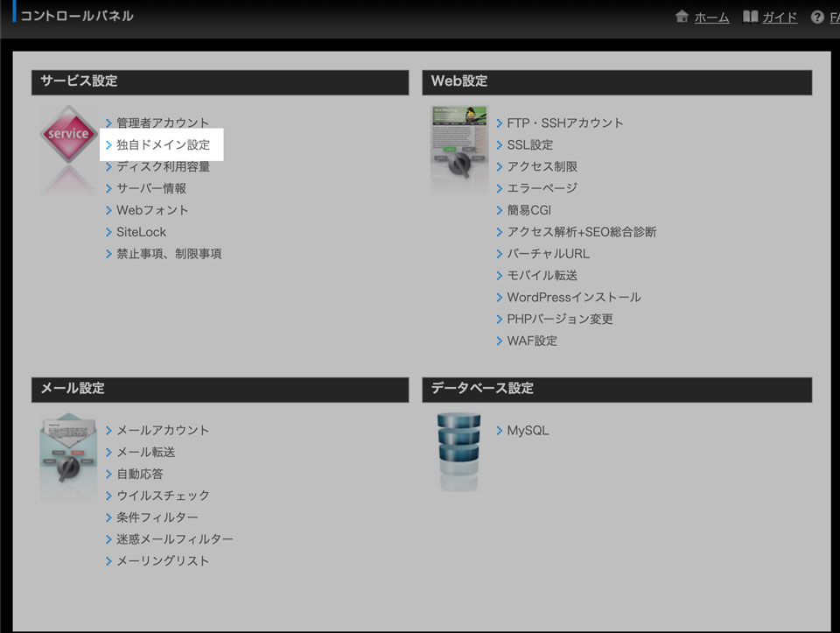Click the guide book icon in header
The image size is (840, 633).
tap(750, 18)
